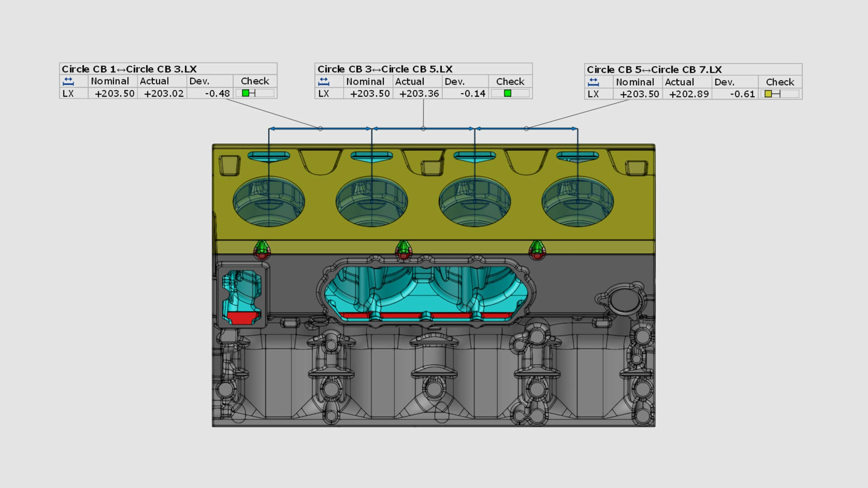This screenshot has height=488, width=868.
Task: Click red deviation area in small left pocket
Action: pyautogui.click(x=242, y=317)
